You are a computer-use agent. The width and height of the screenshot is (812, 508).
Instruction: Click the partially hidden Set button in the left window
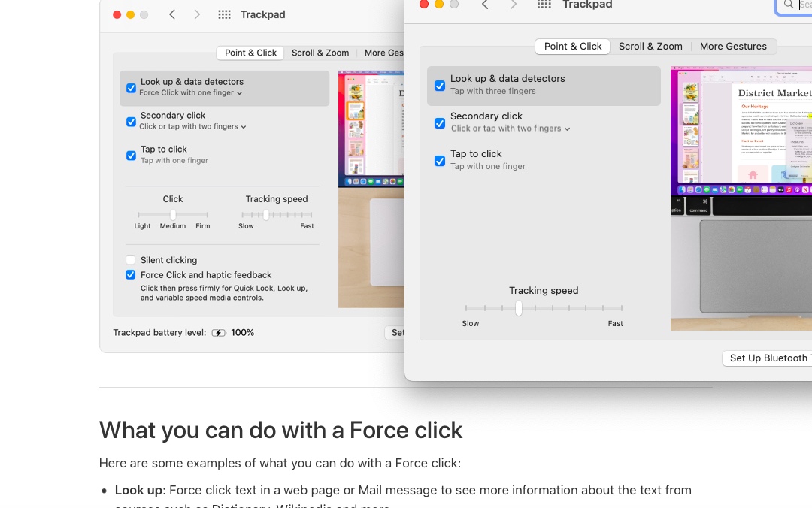[395, 333]
